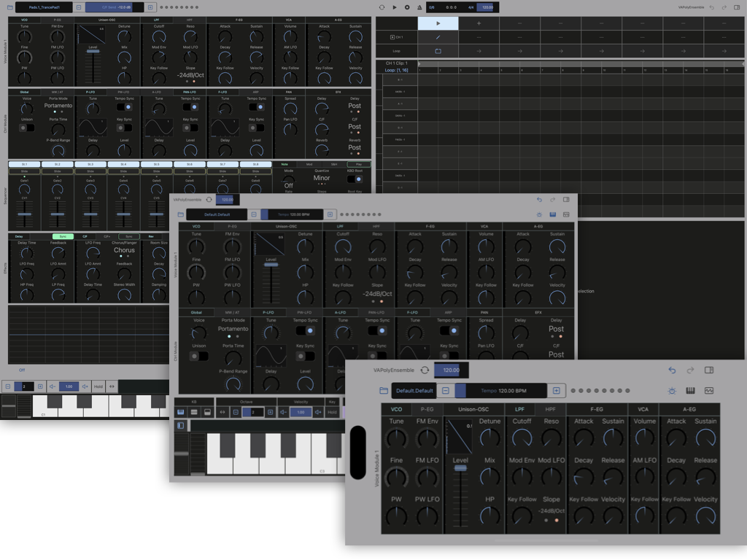The width and height of the screenshot is (747, 560).
Task: Switch to HPF tab in rearmost window
Action: click(x=190, y=20)
